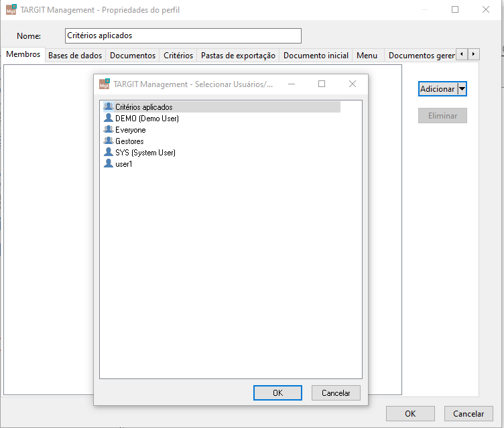
Task: Close the Selecionar Usuários dialog
Action: [353, 84]
